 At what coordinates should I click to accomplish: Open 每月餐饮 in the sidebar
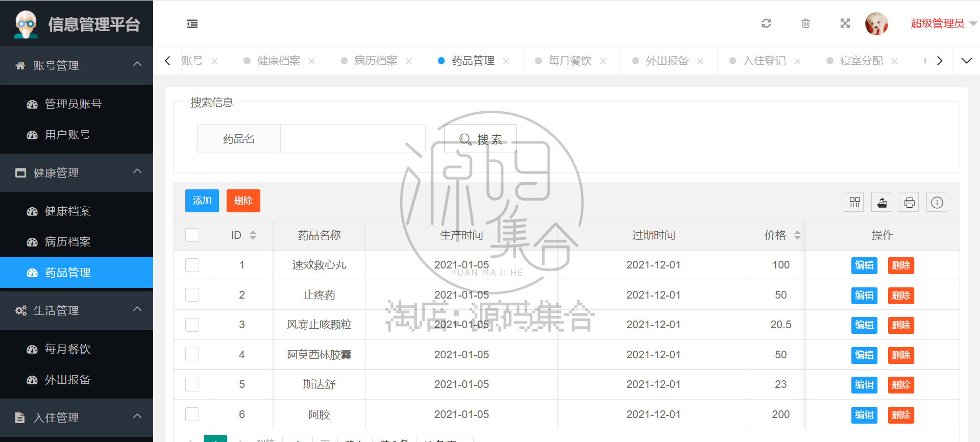pos(77,349)
